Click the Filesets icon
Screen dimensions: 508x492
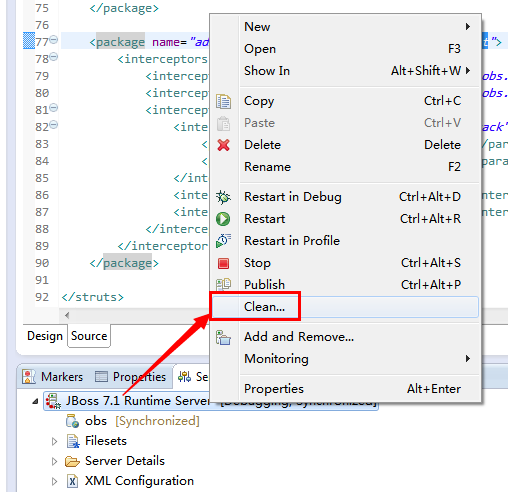(73, 441)
